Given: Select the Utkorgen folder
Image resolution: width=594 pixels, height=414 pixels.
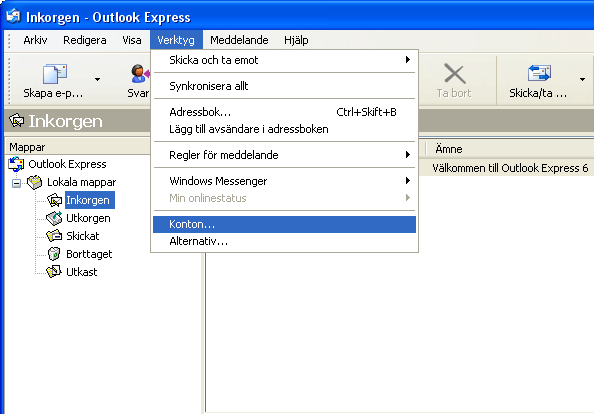Looking at the screenshot, I should point(88,218).
